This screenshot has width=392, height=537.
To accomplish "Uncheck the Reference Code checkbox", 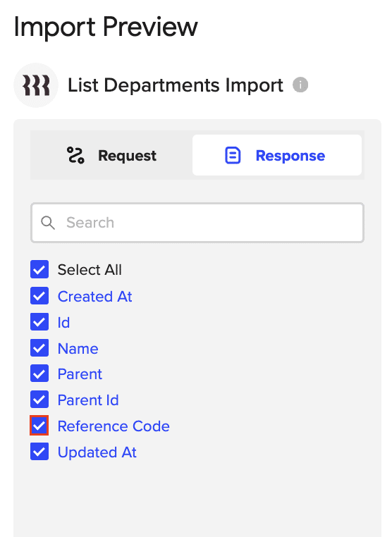I will coord(39,426).
